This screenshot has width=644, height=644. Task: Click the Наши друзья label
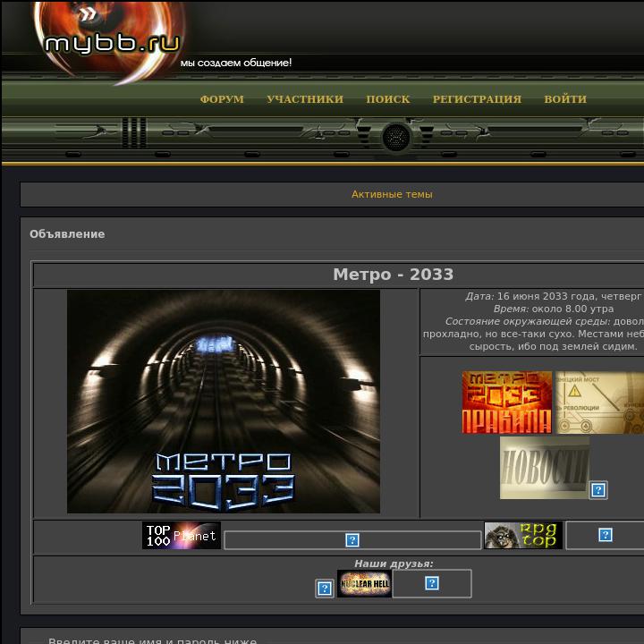coord(394,563)
